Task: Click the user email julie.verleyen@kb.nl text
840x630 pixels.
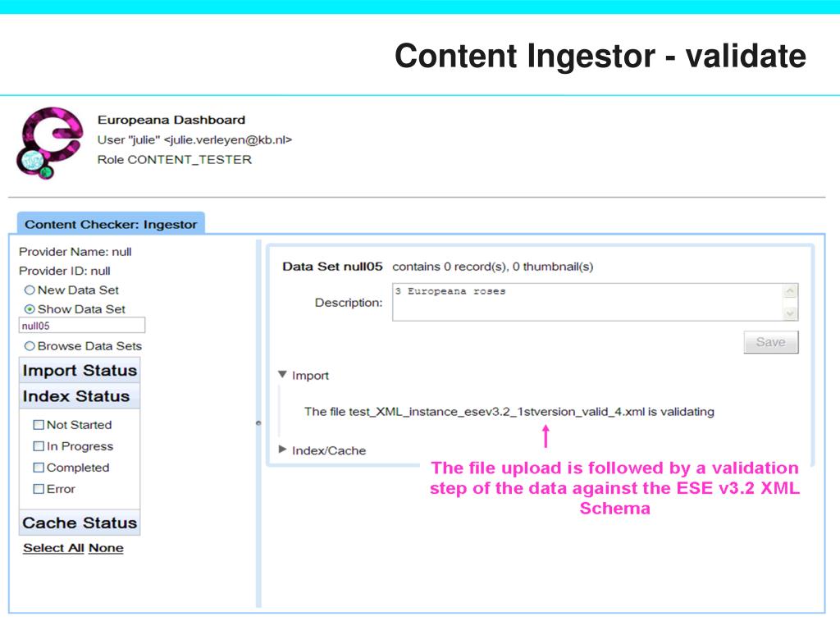Action: [x=228, y=139]
